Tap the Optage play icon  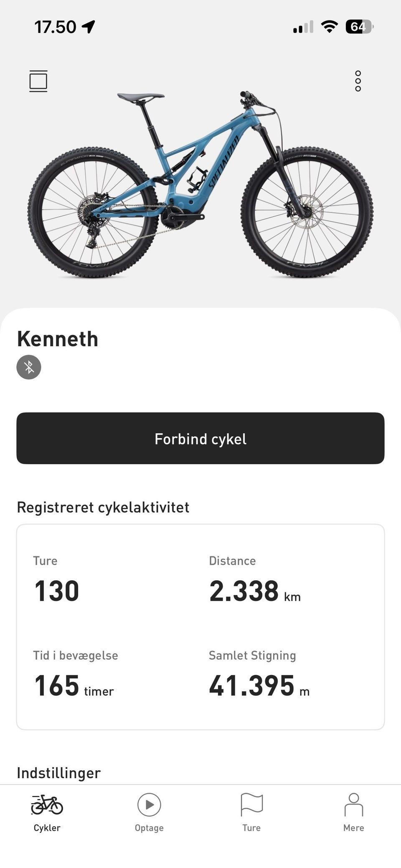(x=149, y=805)
